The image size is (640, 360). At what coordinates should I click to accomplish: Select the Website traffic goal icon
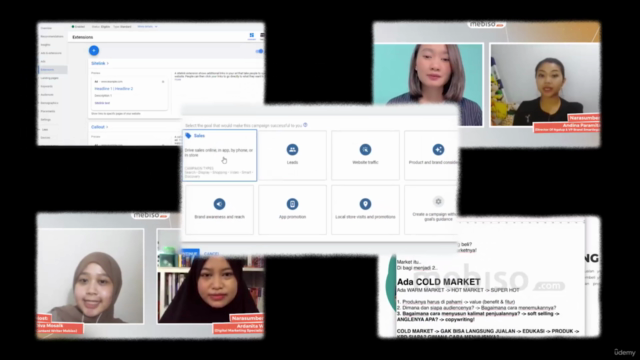click(x=365, y=150)
